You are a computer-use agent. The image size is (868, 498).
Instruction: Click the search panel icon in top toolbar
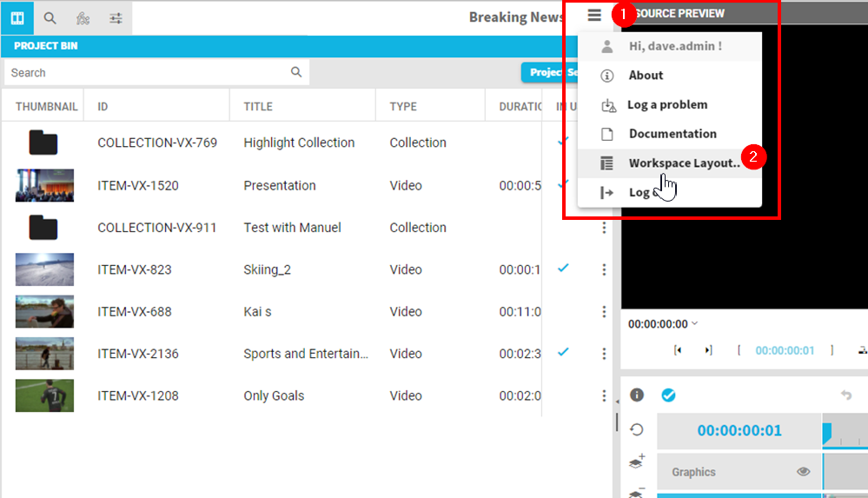(50, 17)
